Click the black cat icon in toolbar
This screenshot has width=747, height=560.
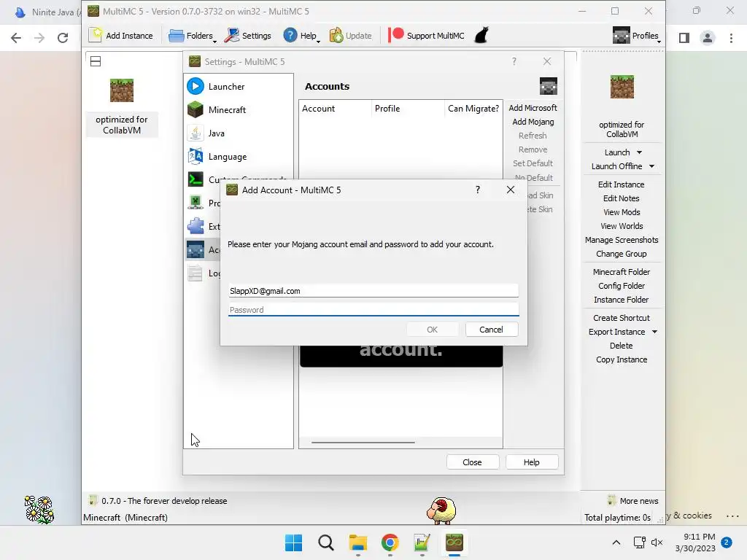click(x=481, y=35)
